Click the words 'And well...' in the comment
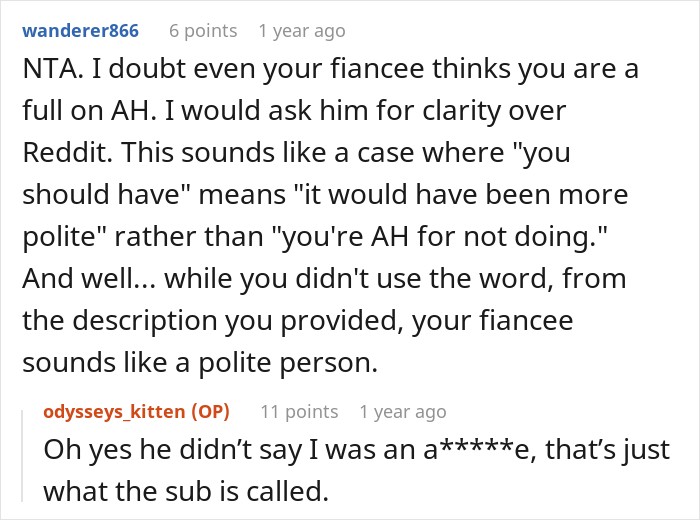This screenshot has height=520, width=700. [88, 279]
